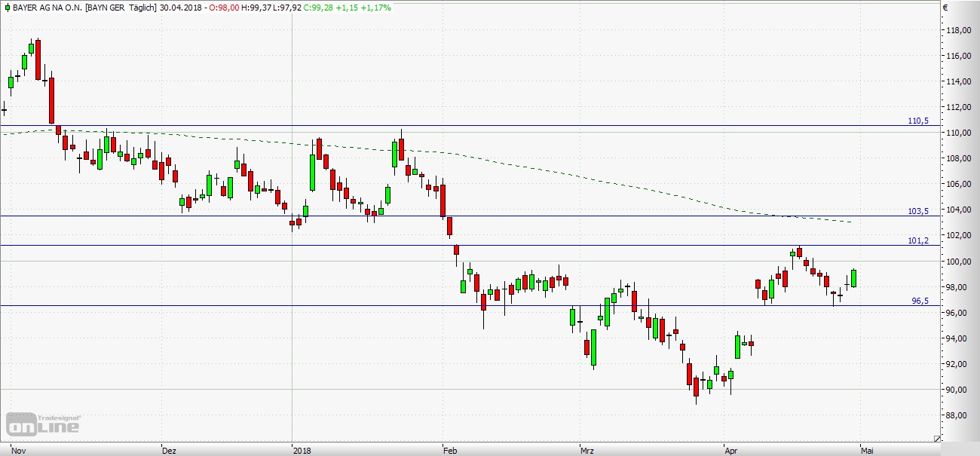Click the Tradesignal Online logo
The width and height of the screenshot is (980, 456).
[x=44, y=424]
